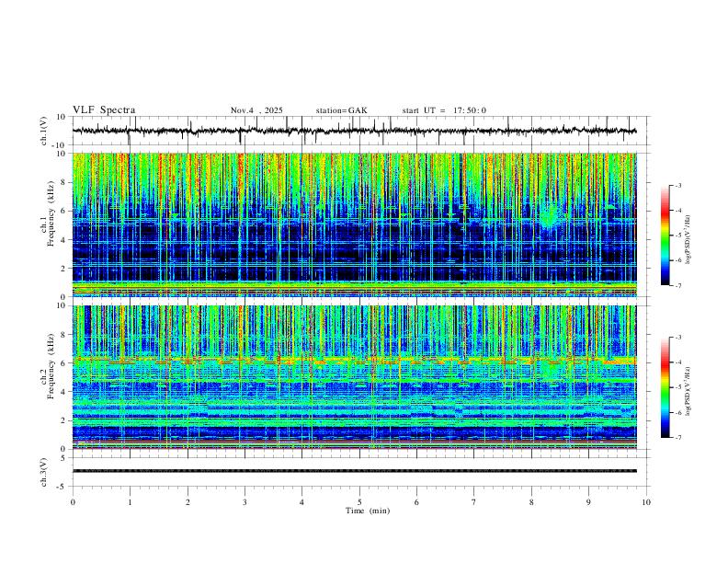Click time axis tick label "10"
This screenshot has height=563, width=728.
click(x=646, y=502)
